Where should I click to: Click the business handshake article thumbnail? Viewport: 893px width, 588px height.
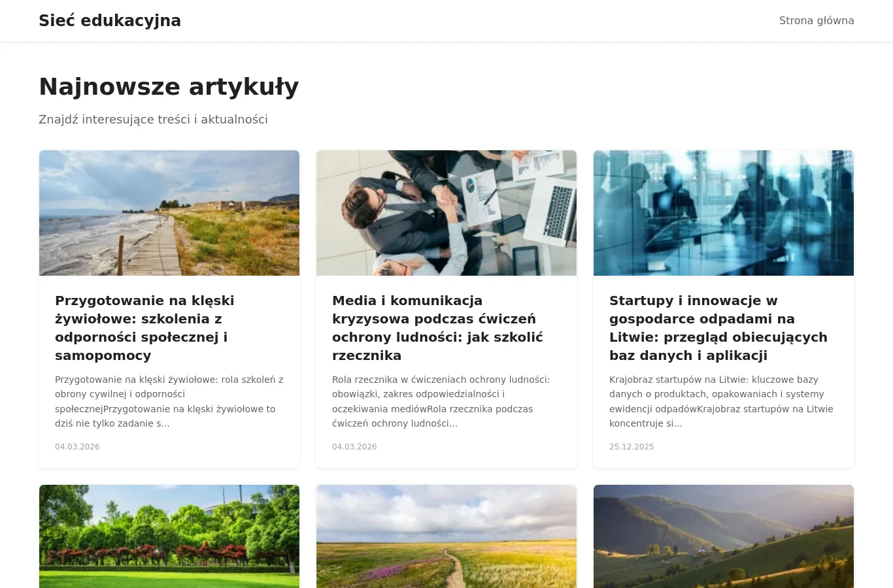[x=446, y=213]
